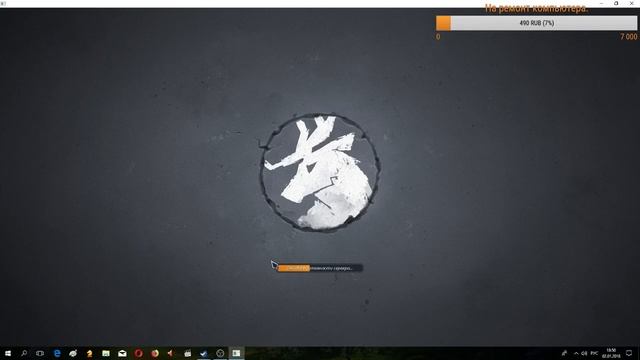Viewport: 640px width, 360px height.
Task: Click the donation goal value 7 000
Action: (629, 37)
